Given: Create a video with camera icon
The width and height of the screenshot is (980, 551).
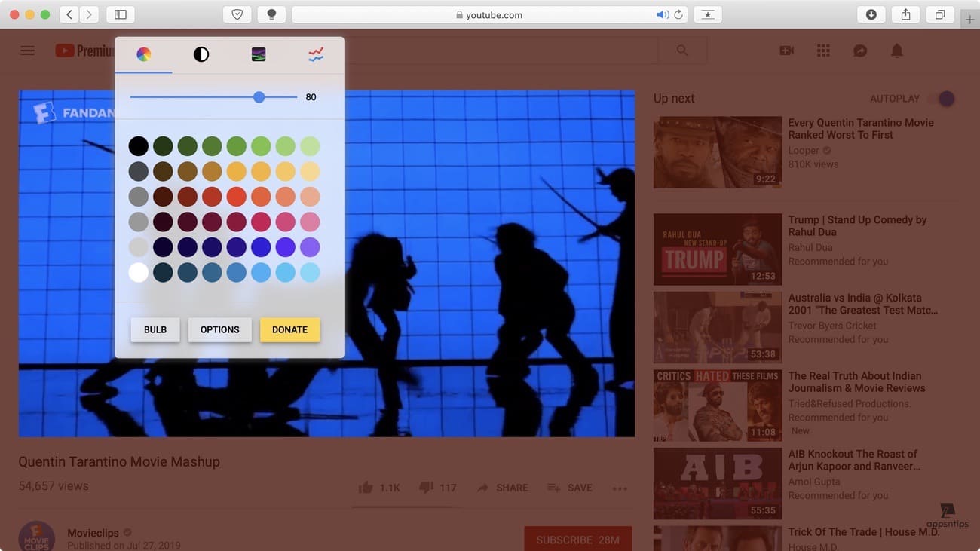Looking at the screenshot, I should (x=787, y=51).
